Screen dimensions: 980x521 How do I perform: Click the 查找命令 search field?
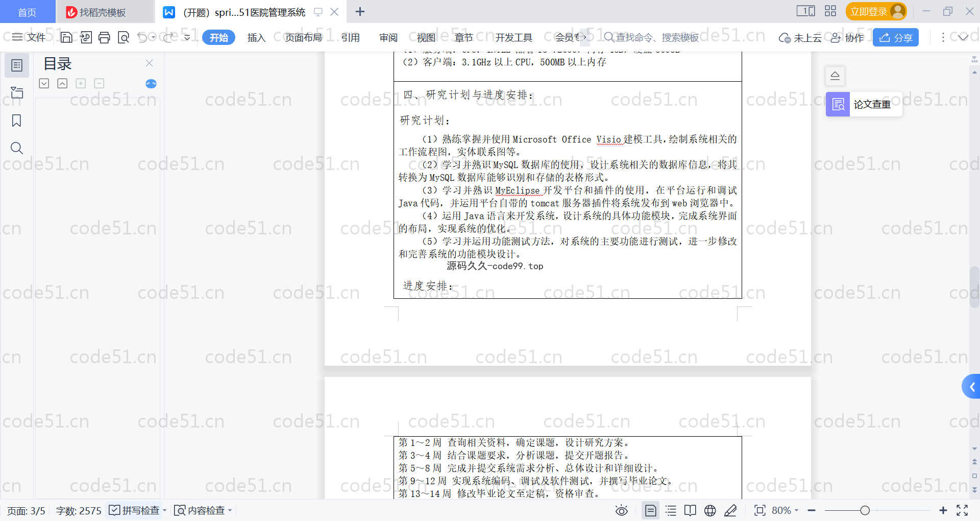tap(652, 37)
